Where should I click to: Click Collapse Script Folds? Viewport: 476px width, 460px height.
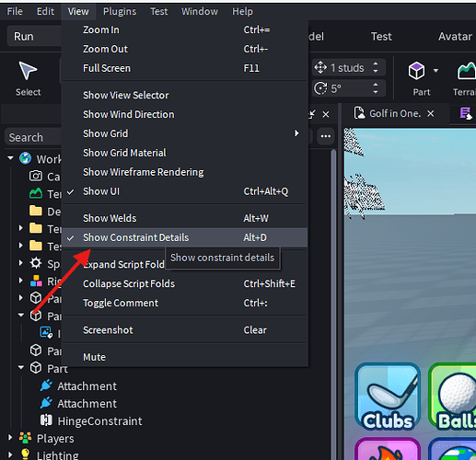pos(185,283)
